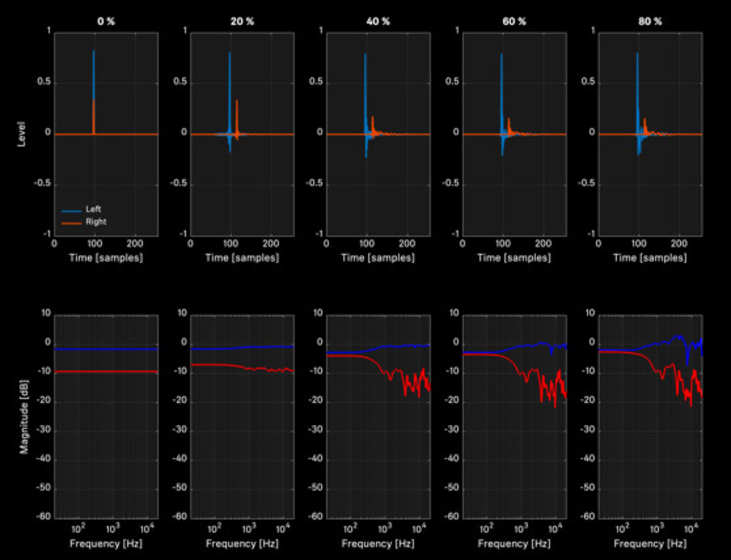Click the deep blue notch in 80 % magnitude plot
Image resolution: width=731 pixels, height=560 pixels.
(x=687, y=360)
